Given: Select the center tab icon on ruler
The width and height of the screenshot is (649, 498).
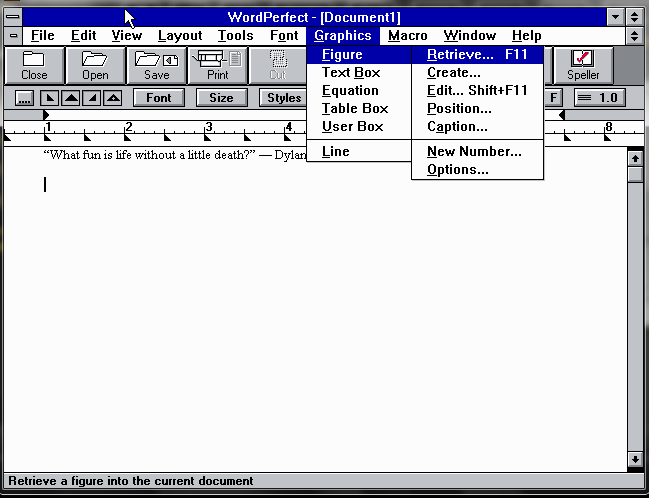Looking at the screenshot, I should click(x=71, y=98).
